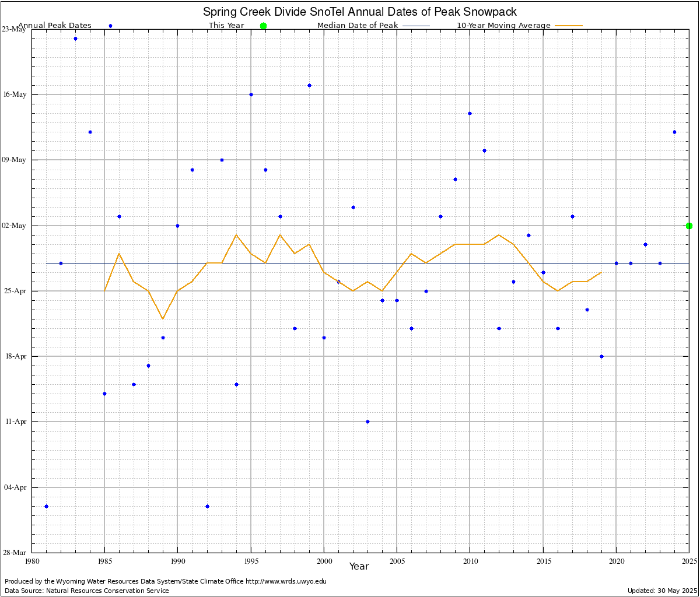Screen dimensions: 700x597
Task: Click the green legend marker for This Year
Action: 263,26
